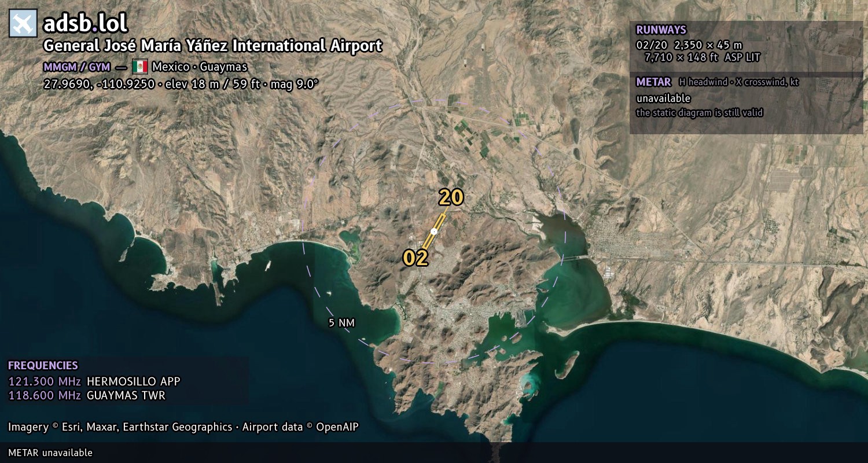Select the General José María Yáñez International Airport title

[213, 46]
